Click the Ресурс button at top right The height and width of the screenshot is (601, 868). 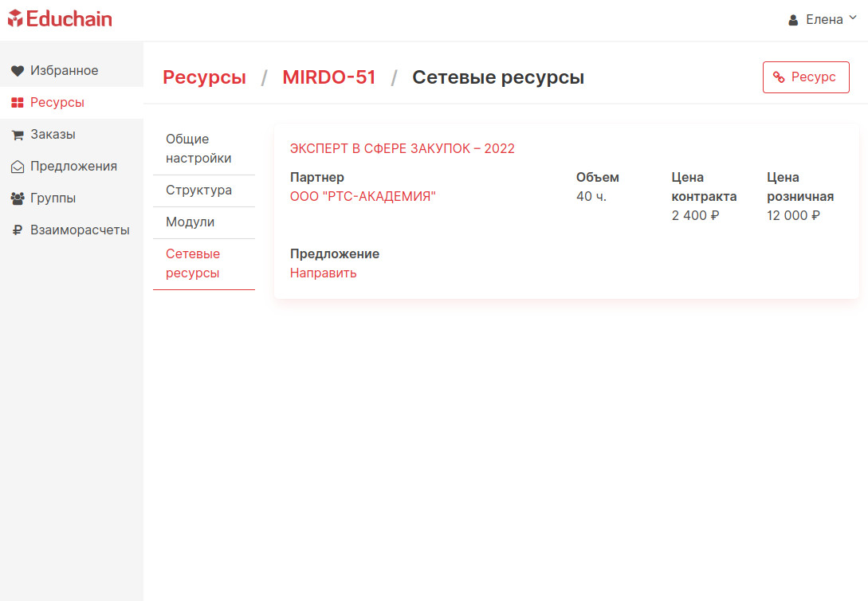(806, 77)
